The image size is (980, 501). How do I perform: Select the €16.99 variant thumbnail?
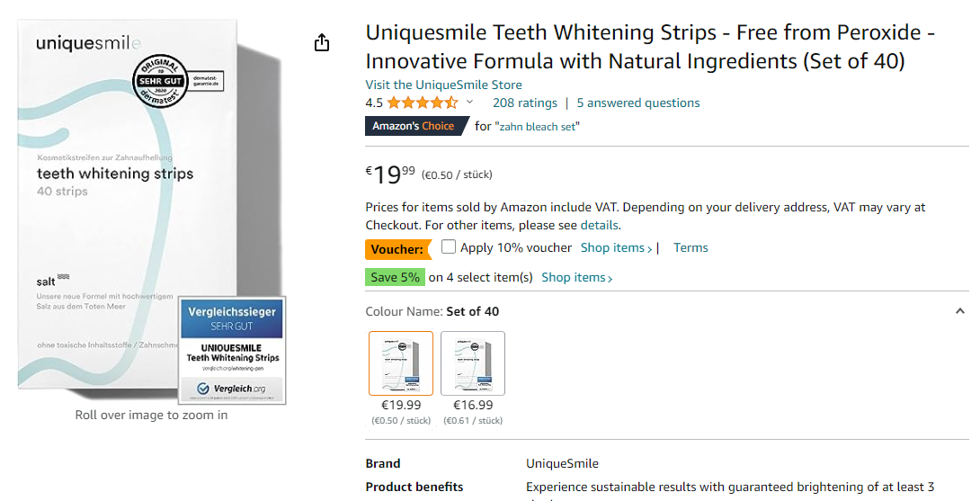pyautogui.click(x=473, y=363)
